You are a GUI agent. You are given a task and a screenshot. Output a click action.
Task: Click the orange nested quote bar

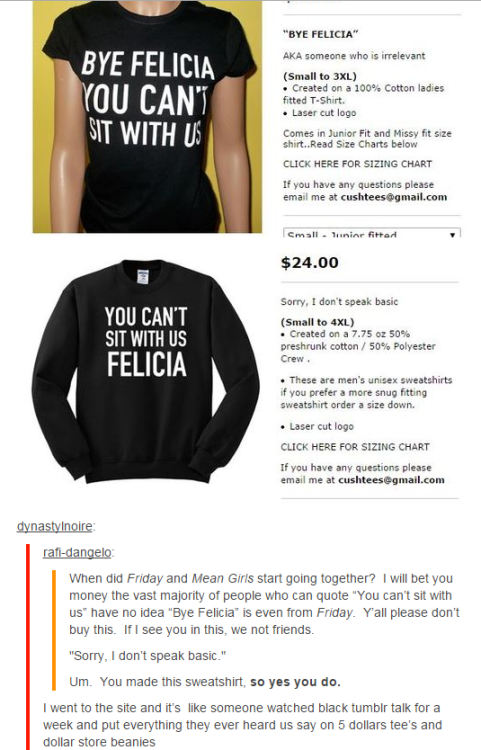click(54, 630)
